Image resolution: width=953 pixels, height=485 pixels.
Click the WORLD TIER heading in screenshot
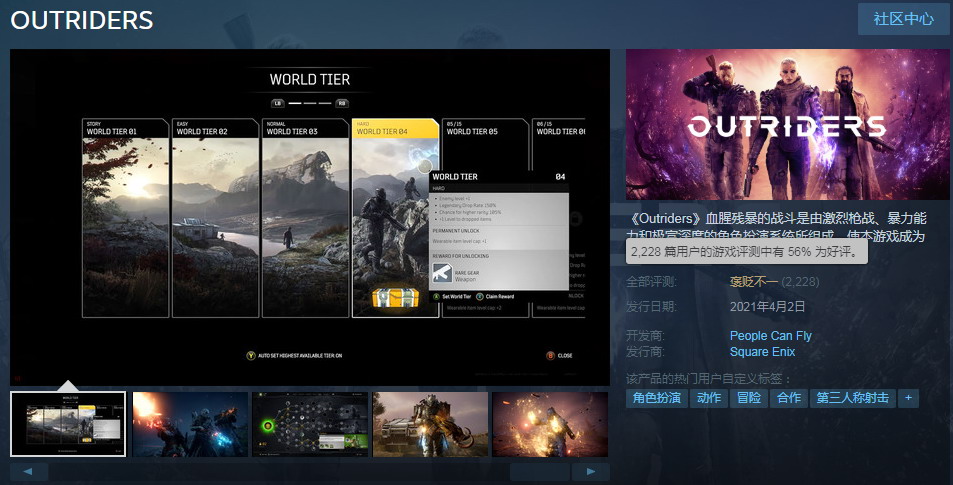(310, 80)
